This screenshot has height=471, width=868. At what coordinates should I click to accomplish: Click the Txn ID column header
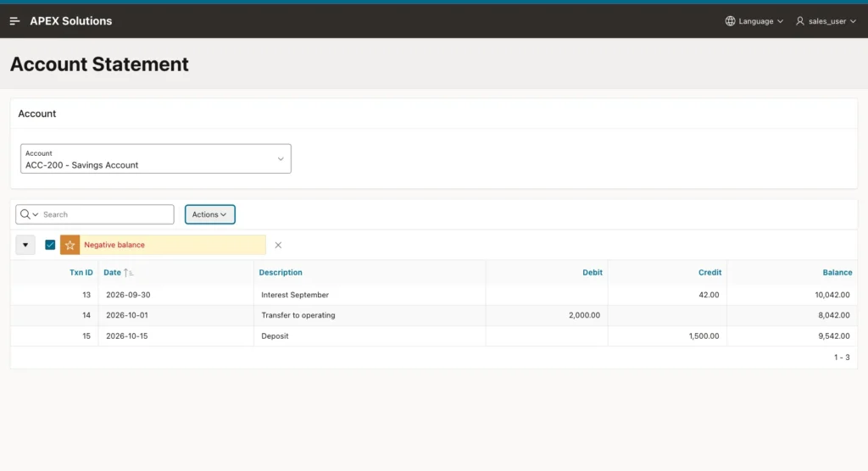[x=81, y=272]
